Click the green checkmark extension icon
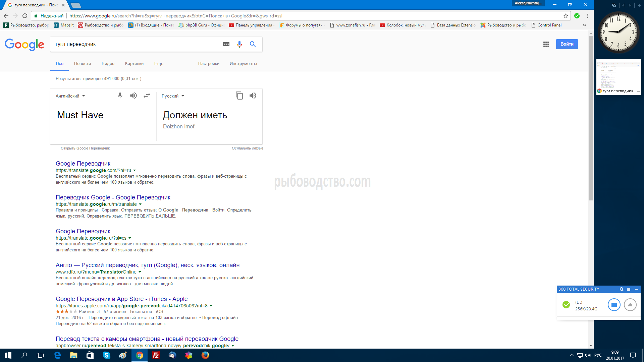 click(x=577, y=16)
